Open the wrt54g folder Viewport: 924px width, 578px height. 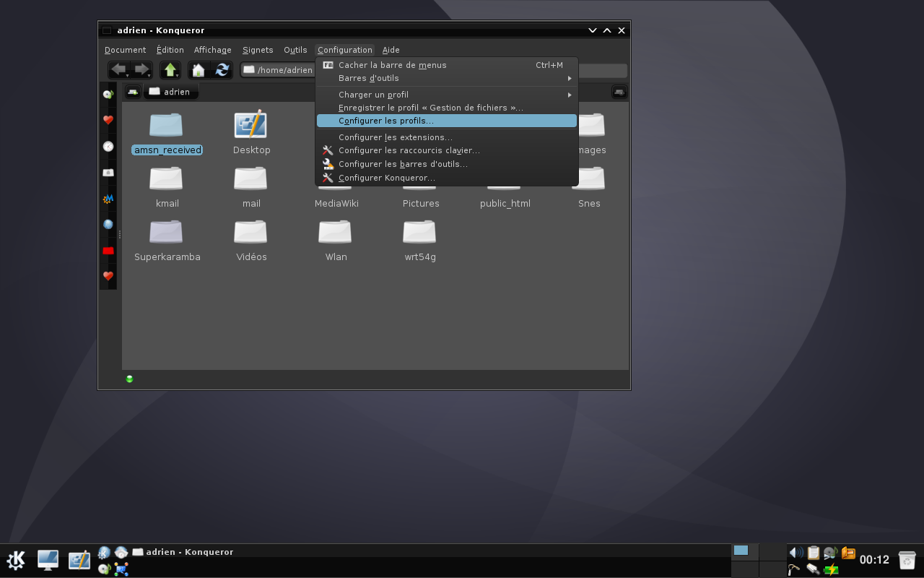(420, 240)
